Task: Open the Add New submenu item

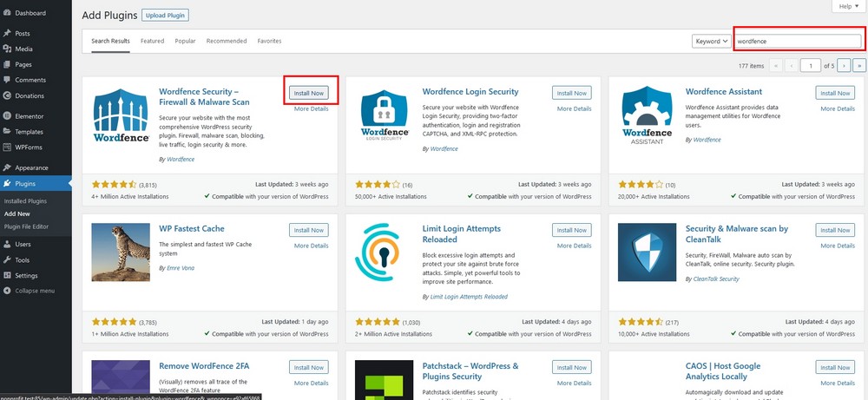Action: coord(17,213)
